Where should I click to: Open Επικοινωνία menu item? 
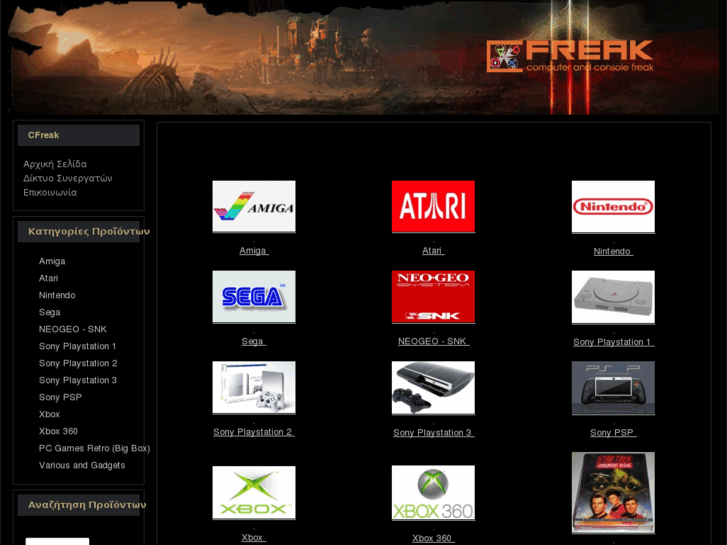click(50, 192)
